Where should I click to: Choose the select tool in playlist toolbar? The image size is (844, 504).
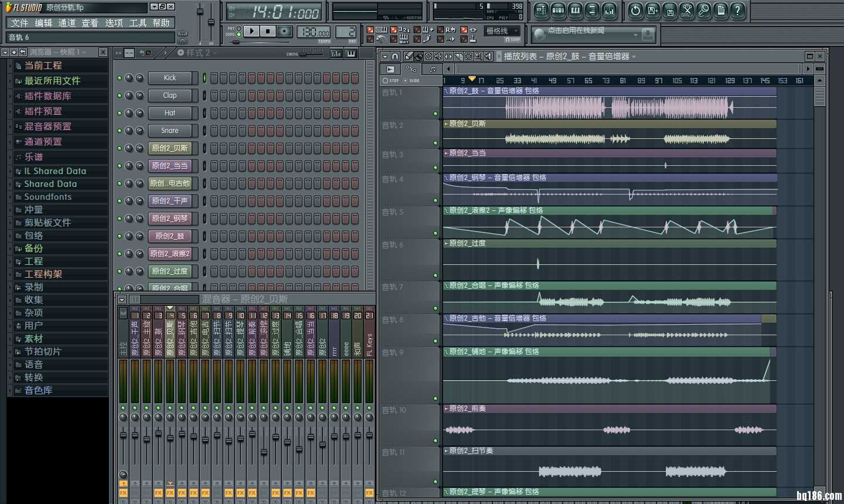[468, 56]
